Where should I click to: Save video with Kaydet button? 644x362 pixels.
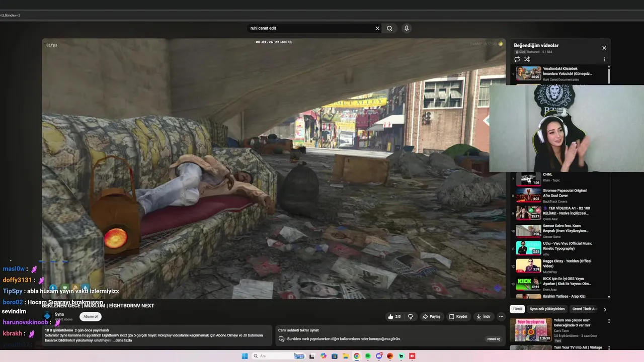[458, 317]
